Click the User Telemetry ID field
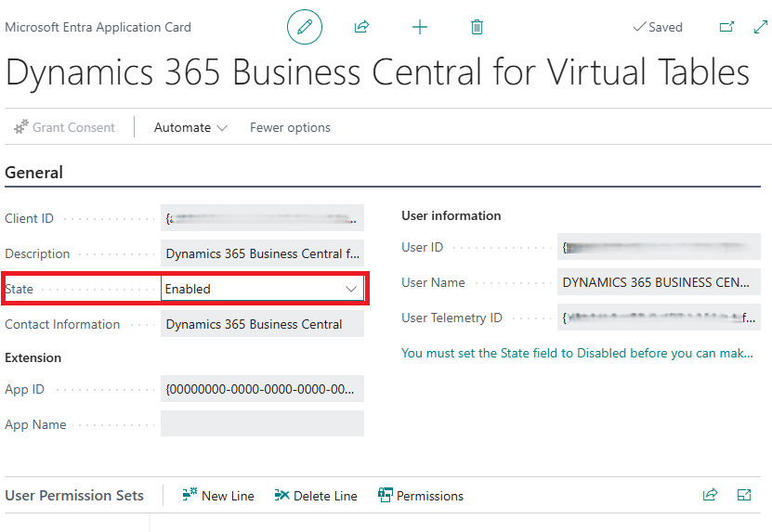 click(659, 318)
